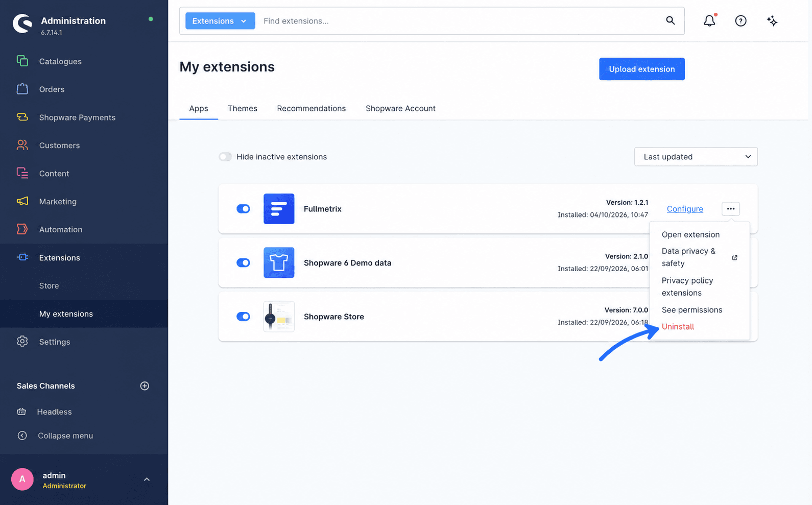The height and width of the screenshot is (505, 812).
Task: Focus the Find extensions search field
Action: 460,21
